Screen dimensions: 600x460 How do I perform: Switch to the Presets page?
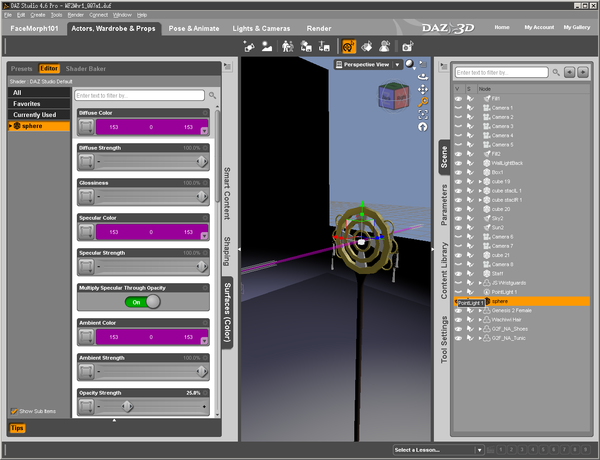21,69
